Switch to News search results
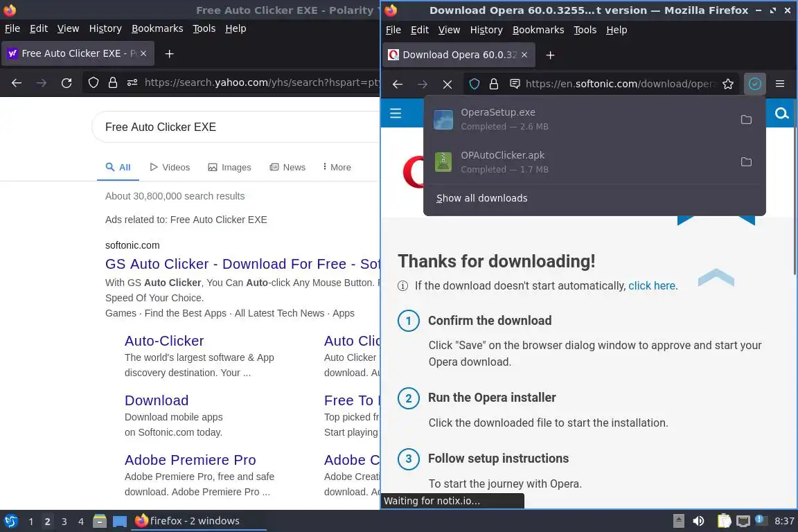Screen dimensions: 798x532 click(287, 167)
